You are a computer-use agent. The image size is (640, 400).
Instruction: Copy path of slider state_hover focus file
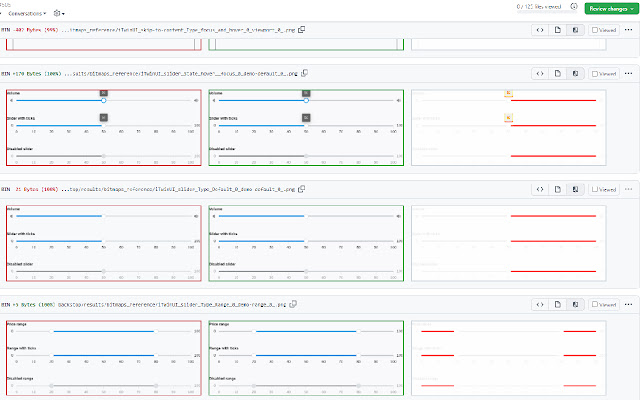point(304,73)
